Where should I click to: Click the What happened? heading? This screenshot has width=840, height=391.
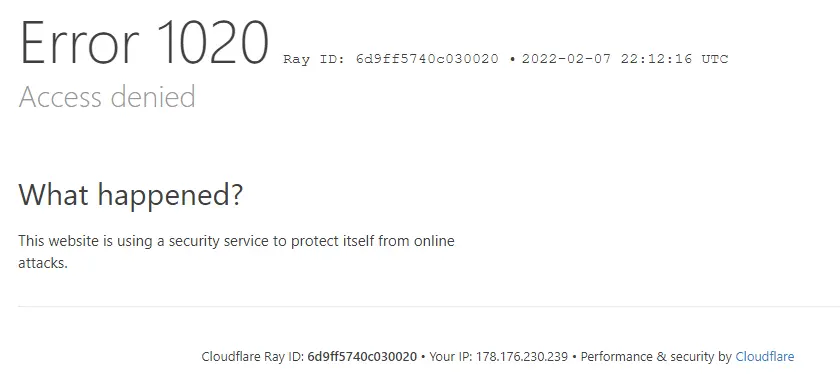click(x=131, y=196)
